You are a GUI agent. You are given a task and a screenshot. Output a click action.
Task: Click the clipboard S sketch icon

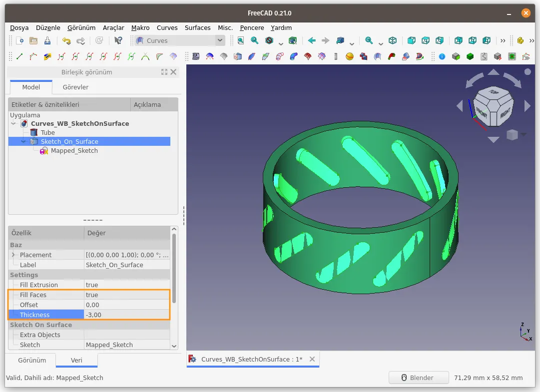(x=484, y=56)
